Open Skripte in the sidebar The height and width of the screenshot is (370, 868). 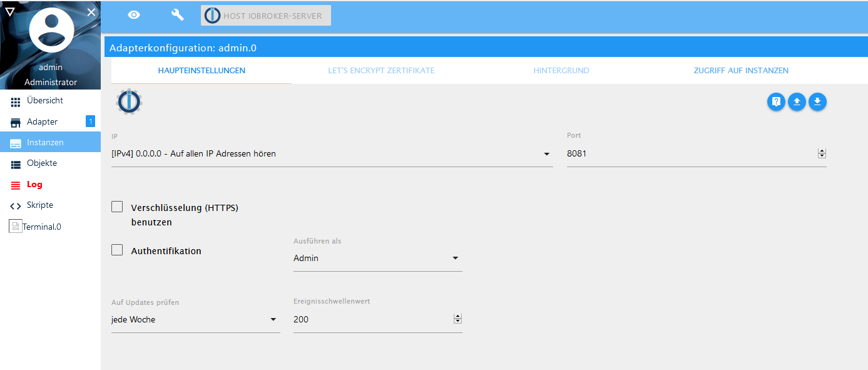(x=50, y=205)
